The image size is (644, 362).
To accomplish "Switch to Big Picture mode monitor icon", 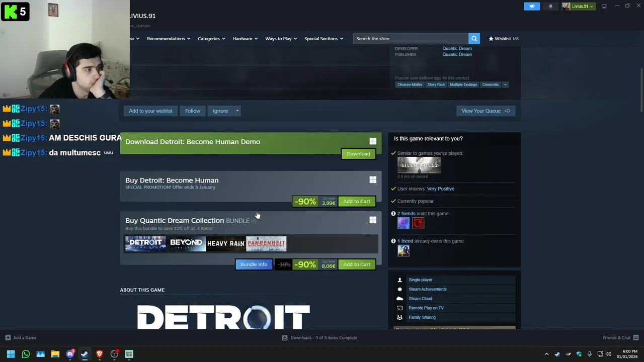I will [604, 6].
